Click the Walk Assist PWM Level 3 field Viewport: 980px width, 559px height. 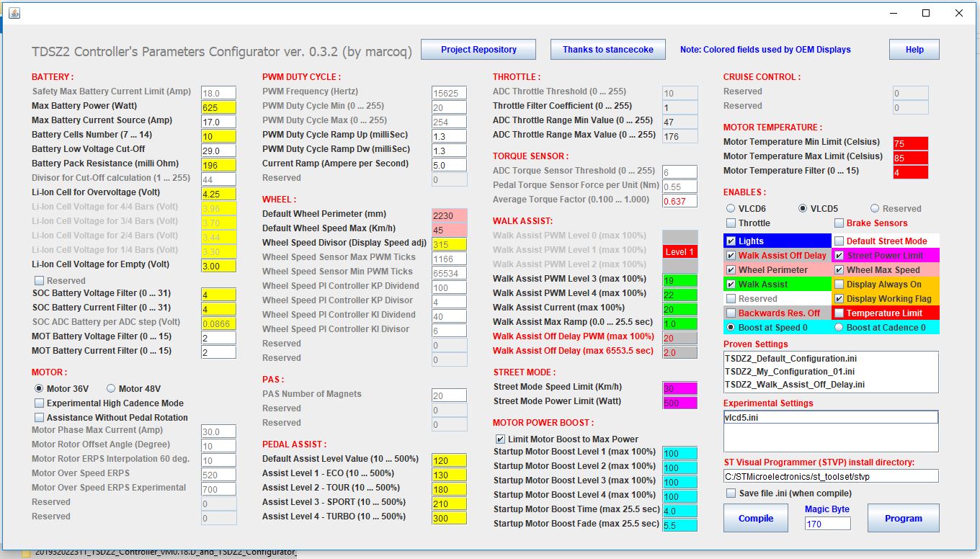pos(680,280)
